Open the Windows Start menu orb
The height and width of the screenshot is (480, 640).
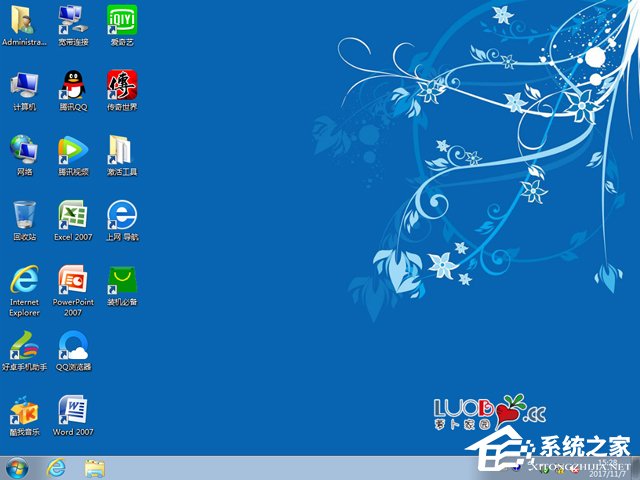tap(17, 467)
